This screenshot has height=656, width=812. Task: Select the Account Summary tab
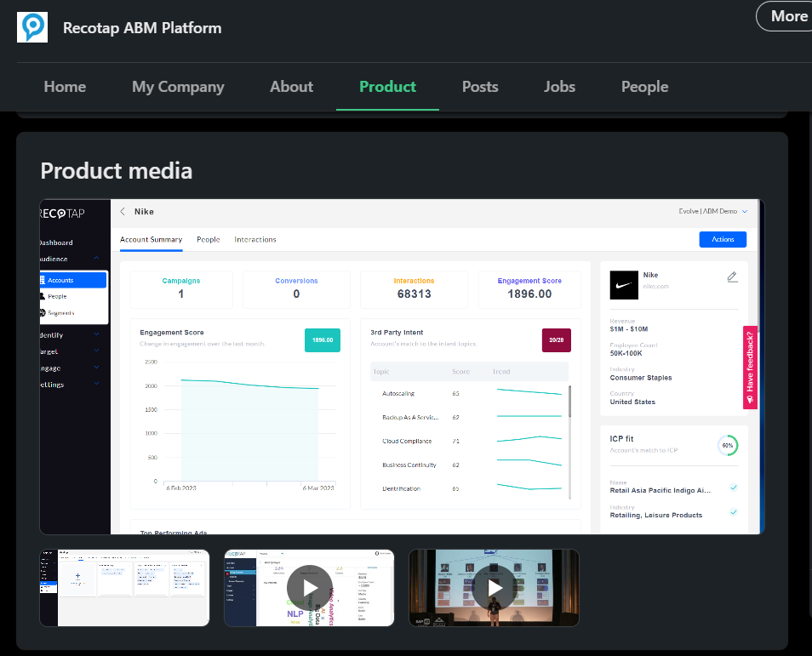(x=151, y=240)
